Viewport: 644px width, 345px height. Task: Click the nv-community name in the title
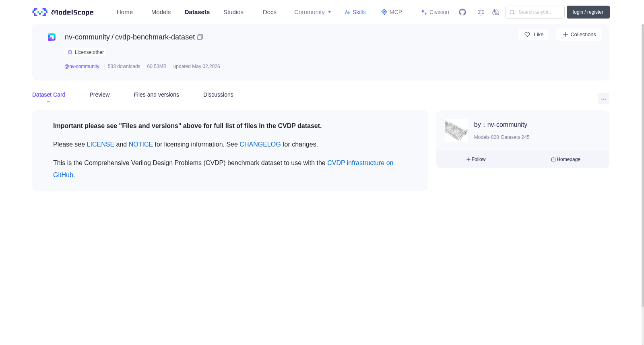tap(87, 37)
